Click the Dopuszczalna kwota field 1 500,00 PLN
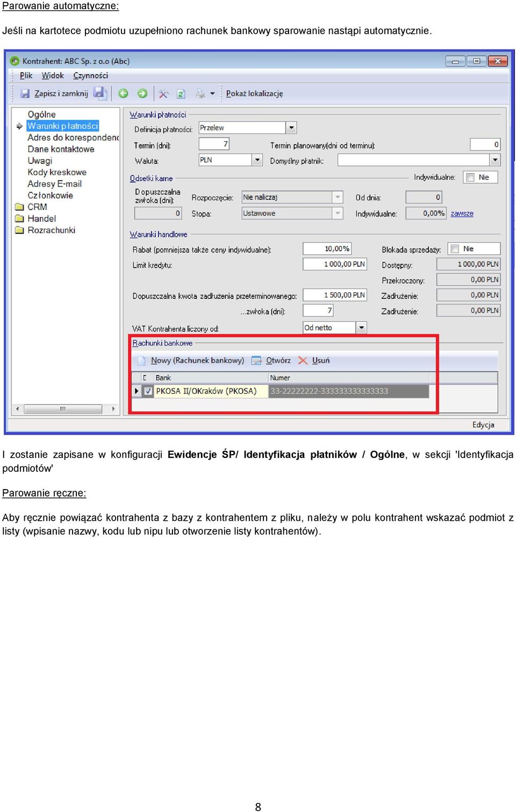The width and height of the screenshot is (516, 812). [335, 295]
